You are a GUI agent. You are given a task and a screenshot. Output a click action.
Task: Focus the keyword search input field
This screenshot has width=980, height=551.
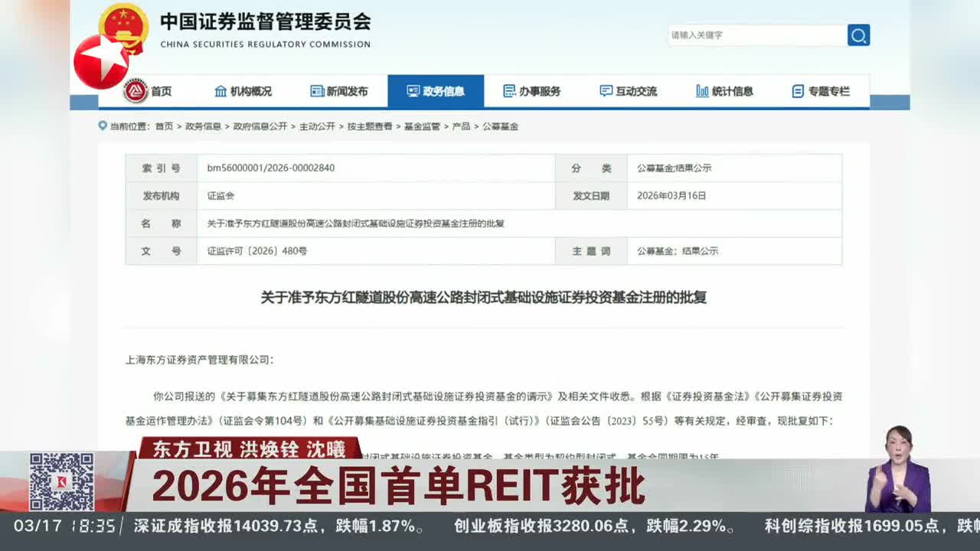tap(756, 35)
